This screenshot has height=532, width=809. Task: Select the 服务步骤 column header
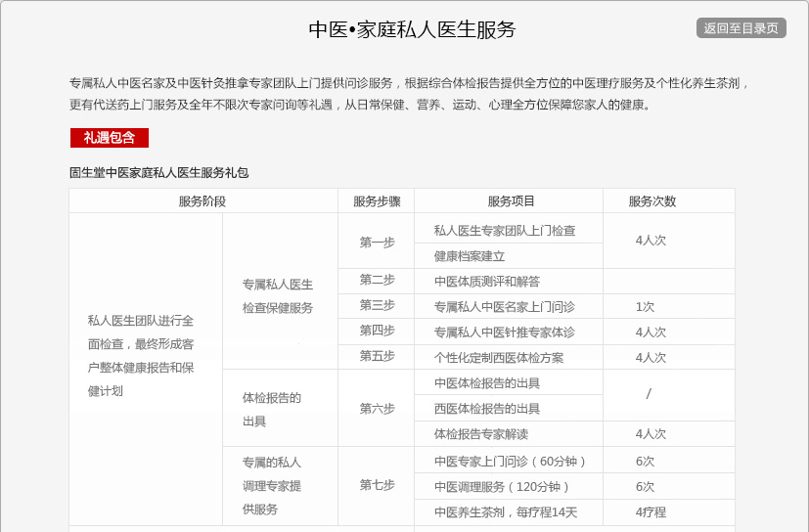(377, 201)
